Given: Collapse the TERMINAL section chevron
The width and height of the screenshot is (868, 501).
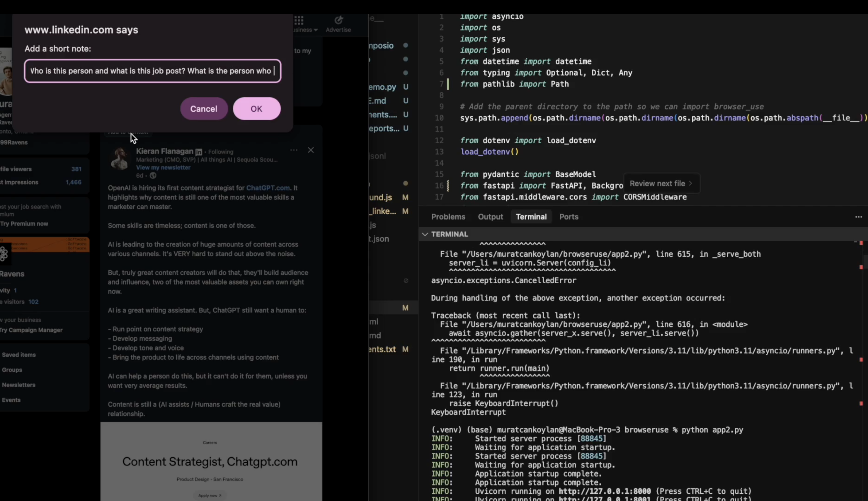Looking at the screenshot, I should click(425, 234).
